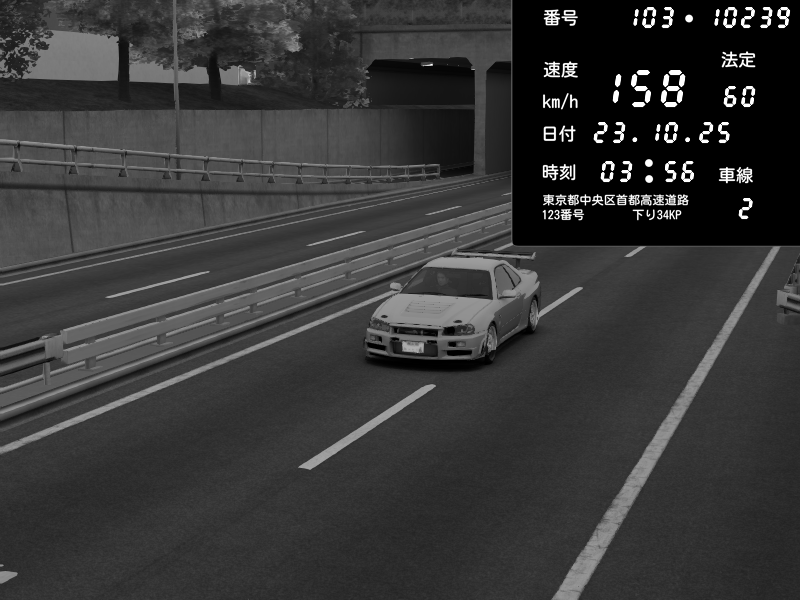The image size is (800, 600).
Task: Click the legal limit value 60
Action: (739, 97)
